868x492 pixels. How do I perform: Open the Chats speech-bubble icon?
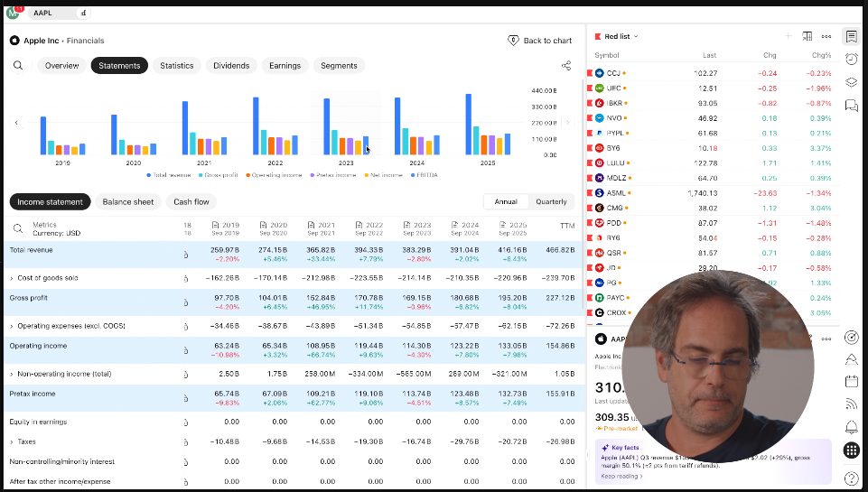tap(851, 105)
